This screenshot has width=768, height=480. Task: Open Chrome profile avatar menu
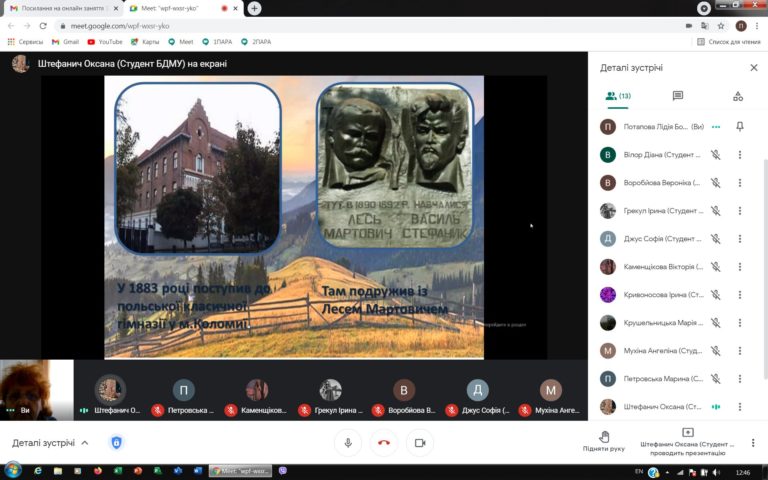(741, 26)
